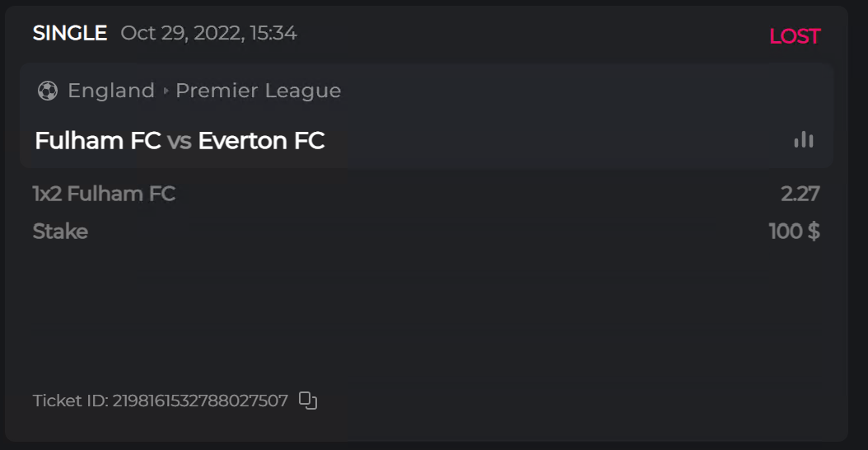Select Everton FC in the match title
Screen dimensions: 868x450
tap(261, 141)
